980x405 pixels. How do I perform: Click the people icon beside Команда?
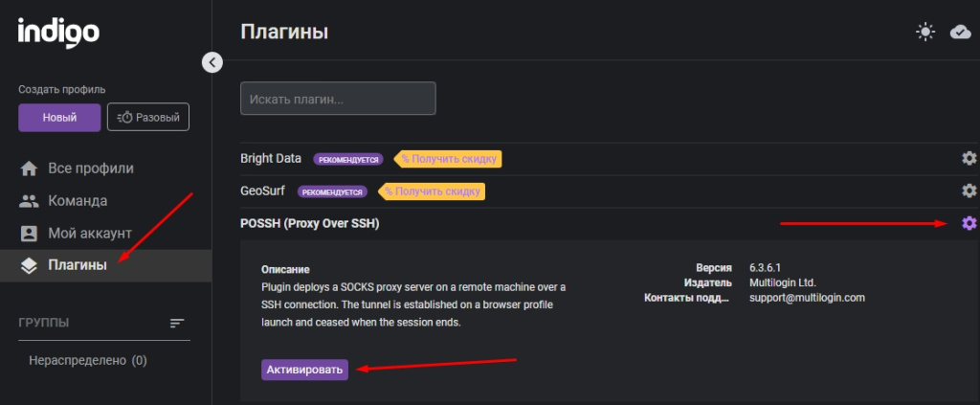[29, 201]
